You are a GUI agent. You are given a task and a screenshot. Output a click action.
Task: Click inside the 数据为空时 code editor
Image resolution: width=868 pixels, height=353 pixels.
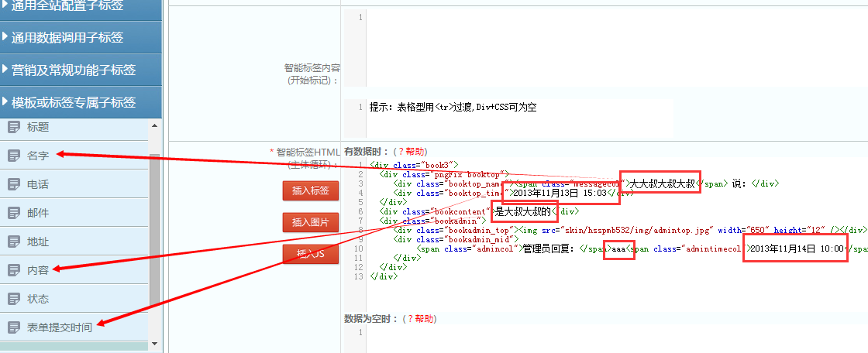(604, 337)
